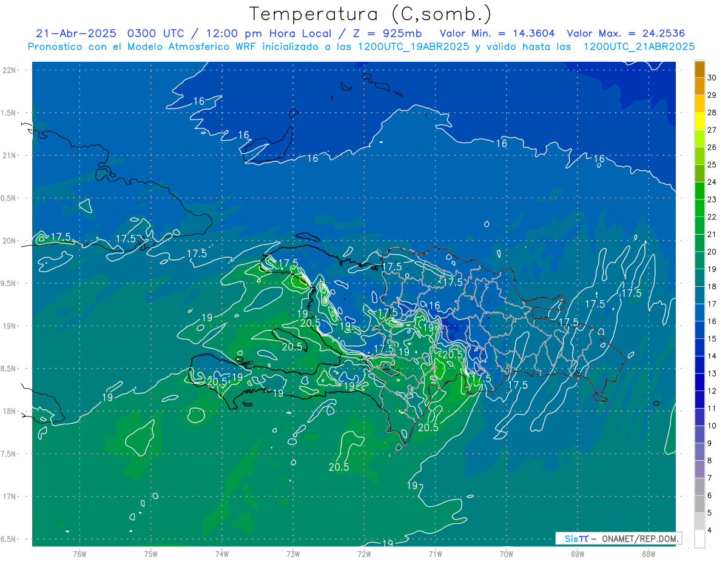Click "Valor Min. = 14.3604" text

pyautogui.click(x=499, y=33)
